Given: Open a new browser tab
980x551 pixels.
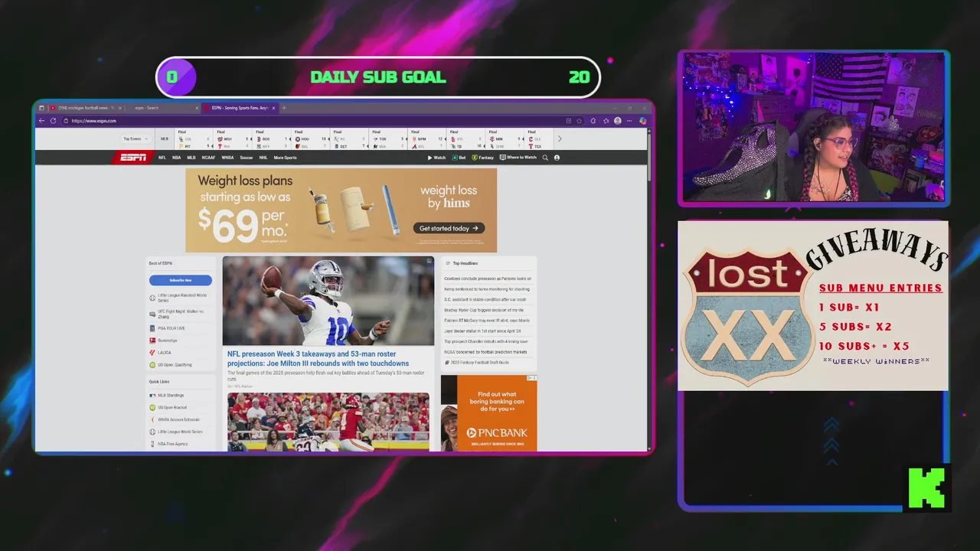Looking at the screenshot, I should pyautogui.click(x=284, y=108).
